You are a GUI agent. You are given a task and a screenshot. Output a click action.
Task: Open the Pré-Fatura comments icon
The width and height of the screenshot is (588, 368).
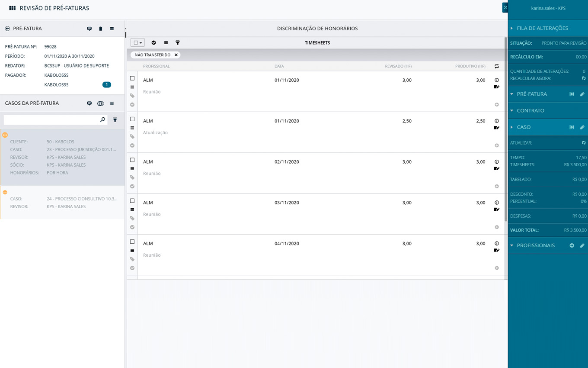[89, 29]
